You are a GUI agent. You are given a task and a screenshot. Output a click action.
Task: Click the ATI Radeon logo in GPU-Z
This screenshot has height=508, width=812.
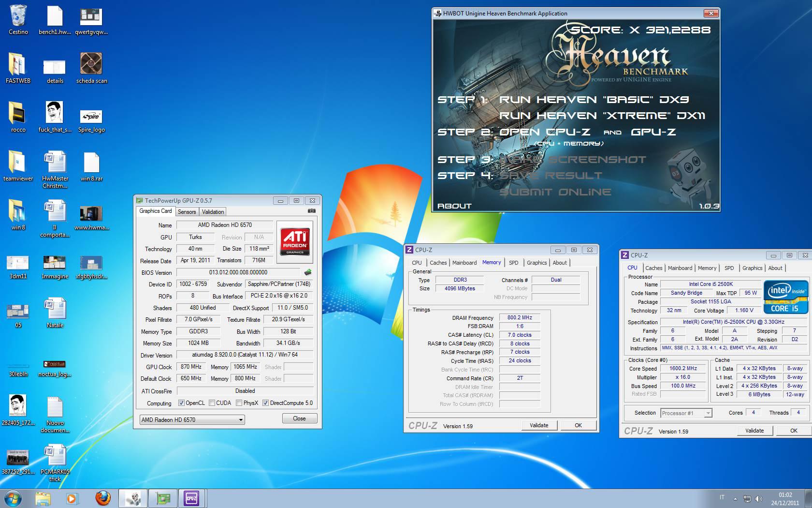295,242
